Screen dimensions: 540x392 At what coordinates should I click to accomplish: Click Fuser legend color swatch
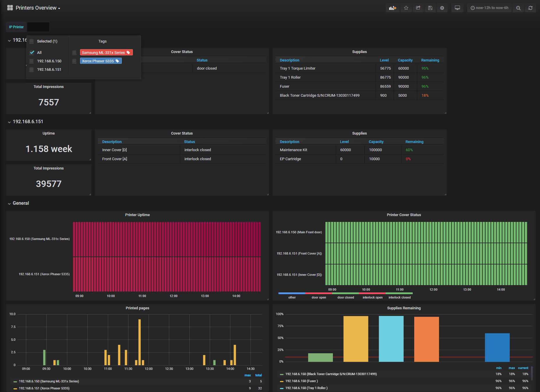pyautogui.click(x=282, y=381)
